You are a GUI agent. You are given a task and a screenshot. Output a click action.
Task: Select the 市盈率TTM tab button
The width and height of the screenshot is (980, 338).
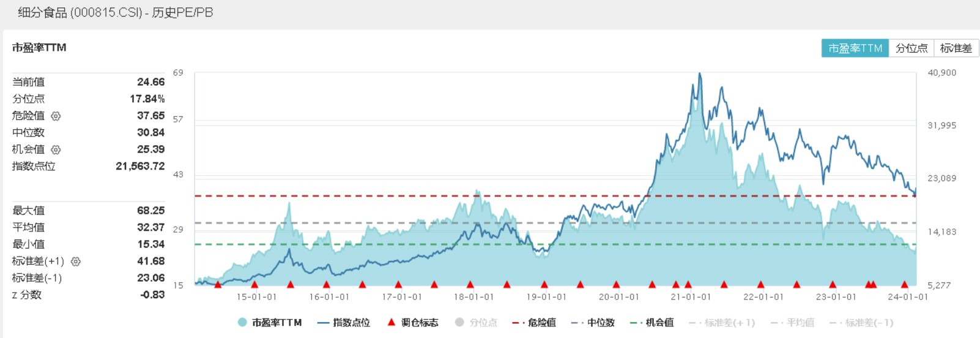pyautogui.click(x=855, y=48)
